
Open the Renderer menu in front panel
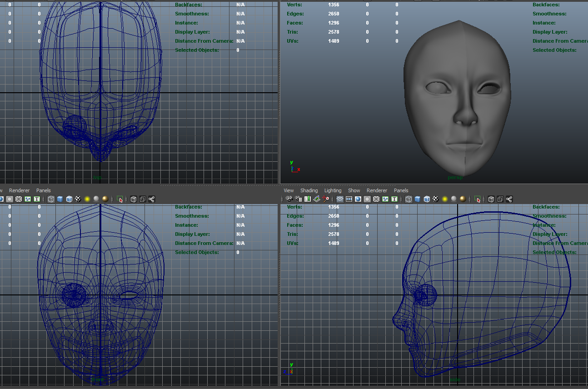pyautogui.click(x=19, y=190)
